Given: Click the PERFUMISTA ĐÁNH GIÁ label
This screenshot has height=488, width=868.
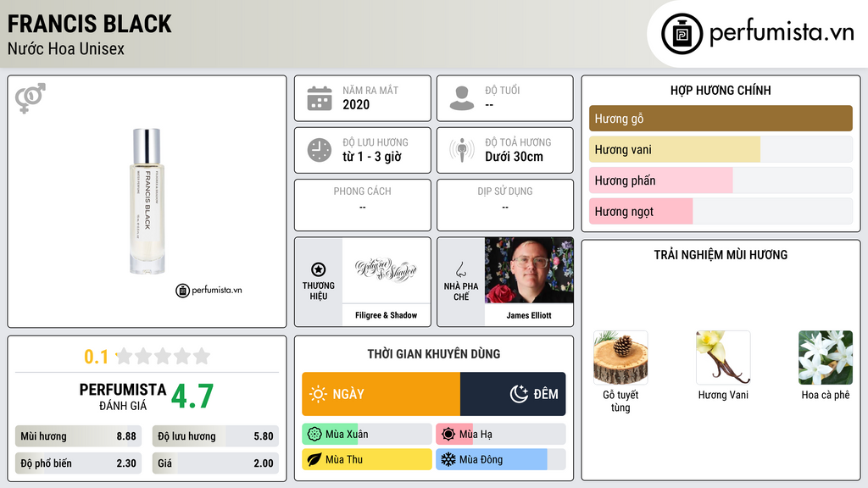Looking at the screenshot, I should pos(123,396).
